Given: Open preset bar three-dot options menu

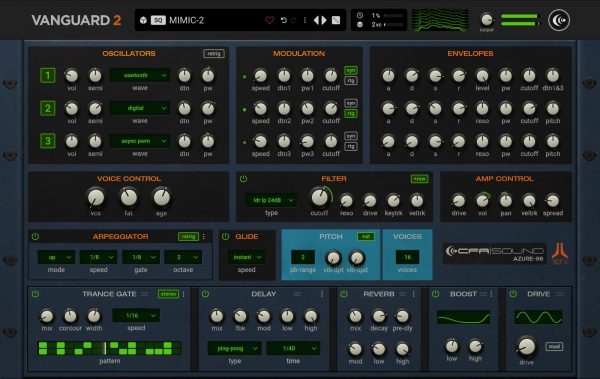Looking at the screenshot, I should tap(305, 20).
